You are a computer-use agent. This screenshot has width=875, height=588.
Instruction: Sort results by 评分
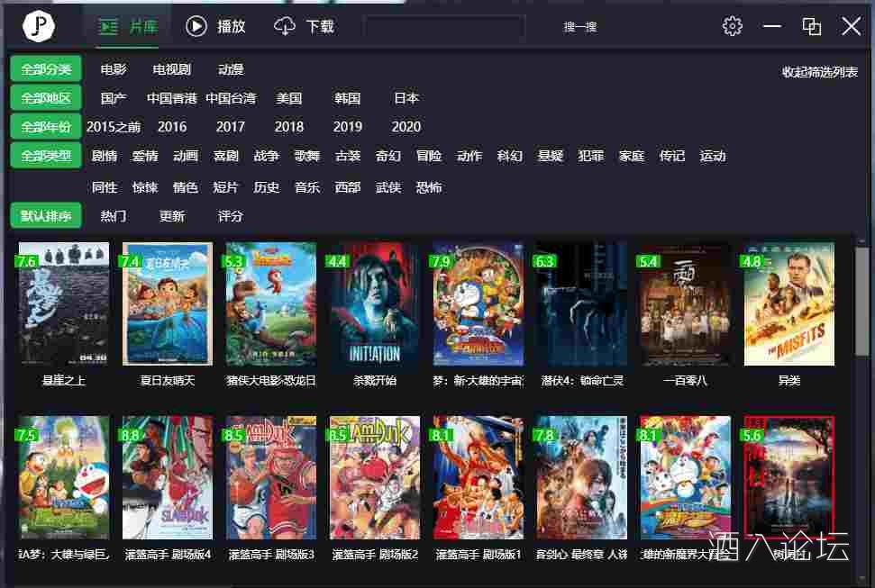pyautogui.click(x=231, y=216)
